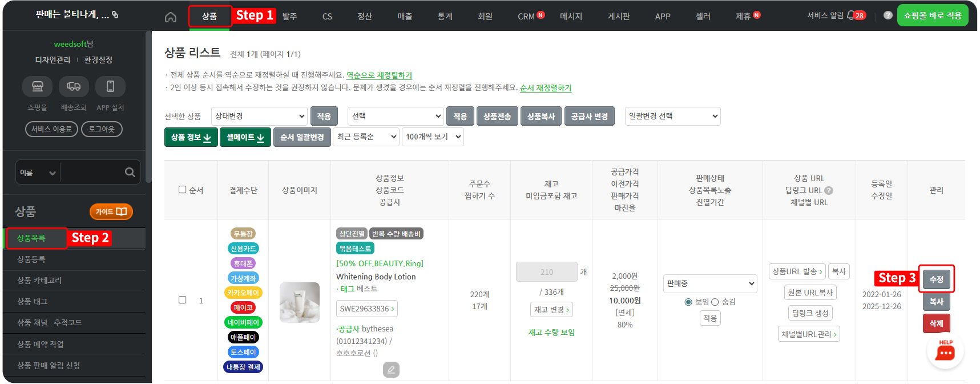The image size is (980, 384).
Task: Click the 역순으로 재정렬하기 link
Action: pos(379,75)
